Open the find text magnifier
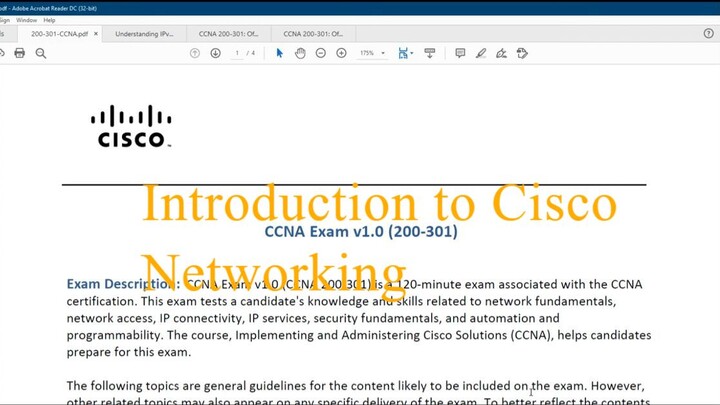The height and width of the screenshot is (405, 720). point(41,53)
